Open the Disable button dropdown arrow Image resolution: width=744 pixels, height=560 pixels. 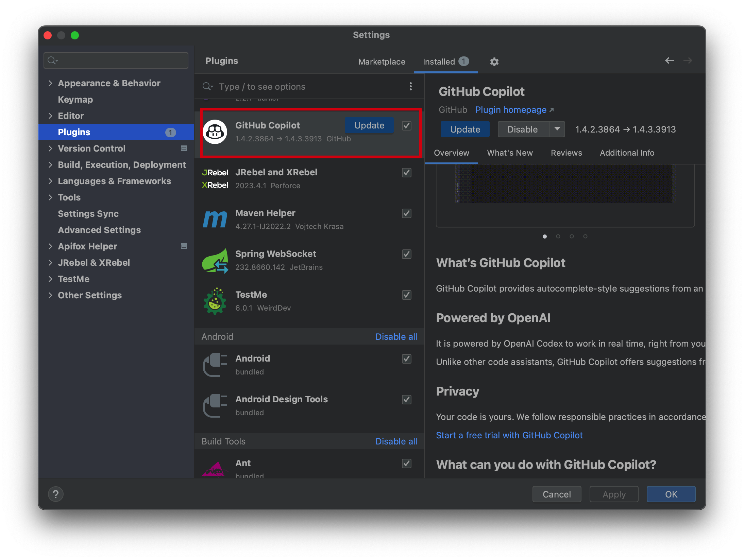click(557, 129)
